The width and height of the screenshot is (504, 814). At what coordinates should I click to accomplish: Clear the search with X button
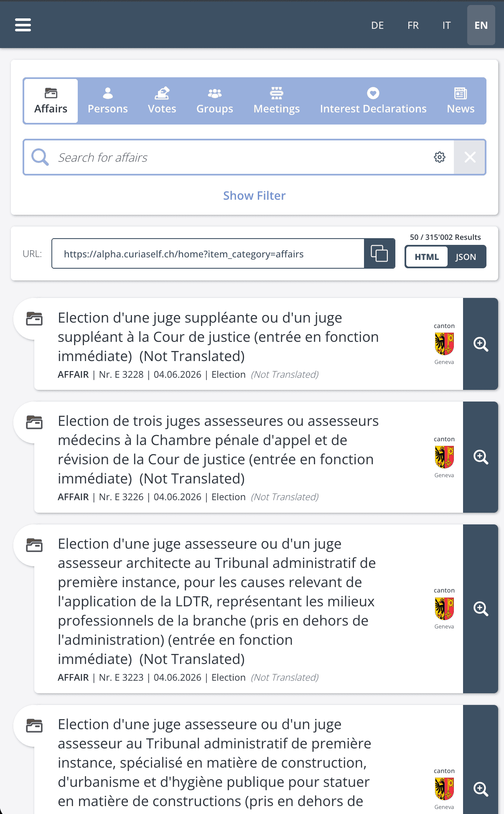[470, 158]
